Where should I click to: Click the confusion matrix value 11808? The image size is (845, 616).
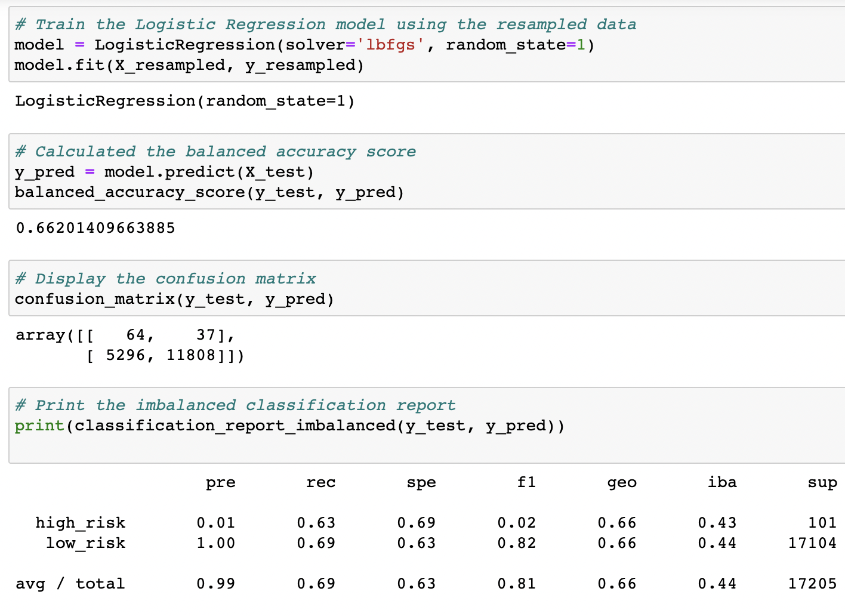pos(191,355)
